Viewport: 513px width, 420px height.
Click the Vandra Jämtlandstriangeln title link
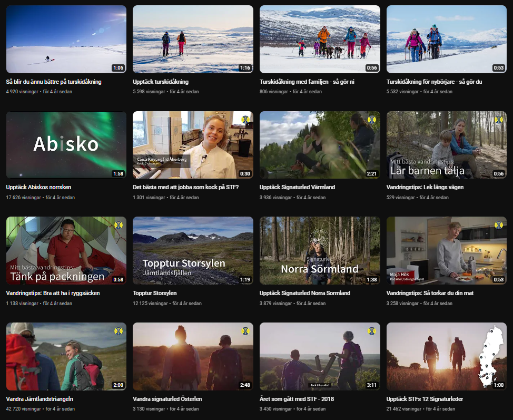click(40, 399)
